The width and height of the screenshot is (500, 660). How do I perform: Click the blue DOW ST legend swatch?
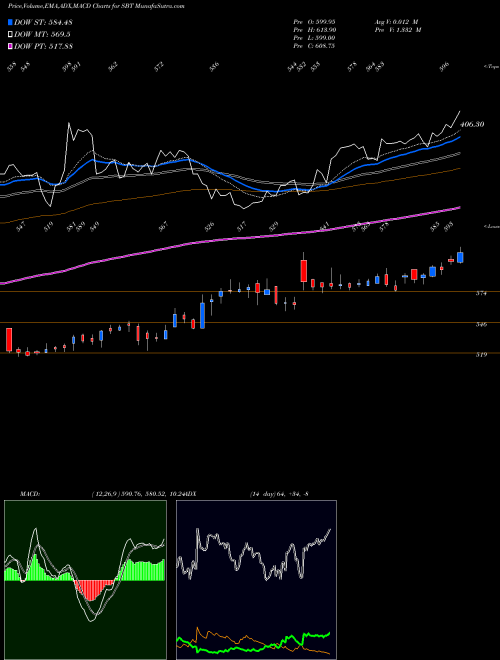11,22
